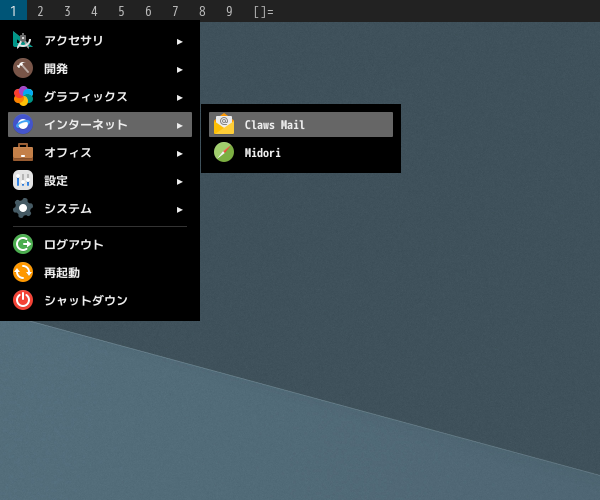
Task: Switch to workspace tag 5
Action: (121, 11)
